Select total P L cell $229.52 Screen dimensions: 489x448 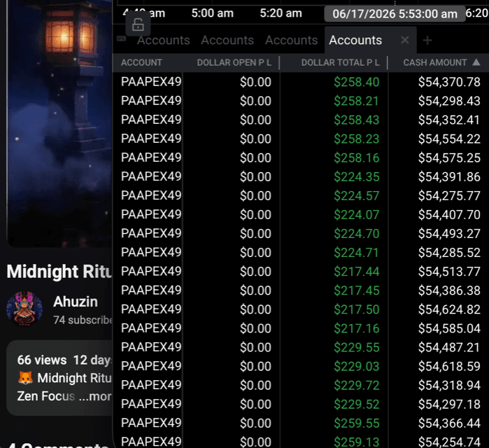pyautogui.click(x=357, y=404)
